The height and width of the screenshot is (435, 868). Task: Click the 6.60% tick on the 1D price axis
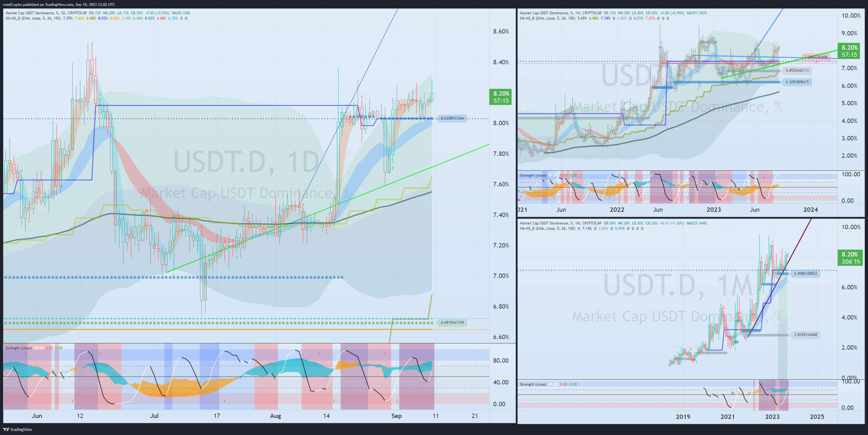pos(501,337)
